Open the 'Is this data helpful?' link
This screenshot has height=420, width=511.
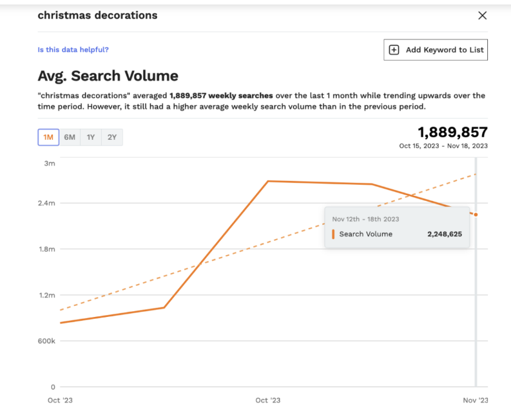tap(73, 50)
